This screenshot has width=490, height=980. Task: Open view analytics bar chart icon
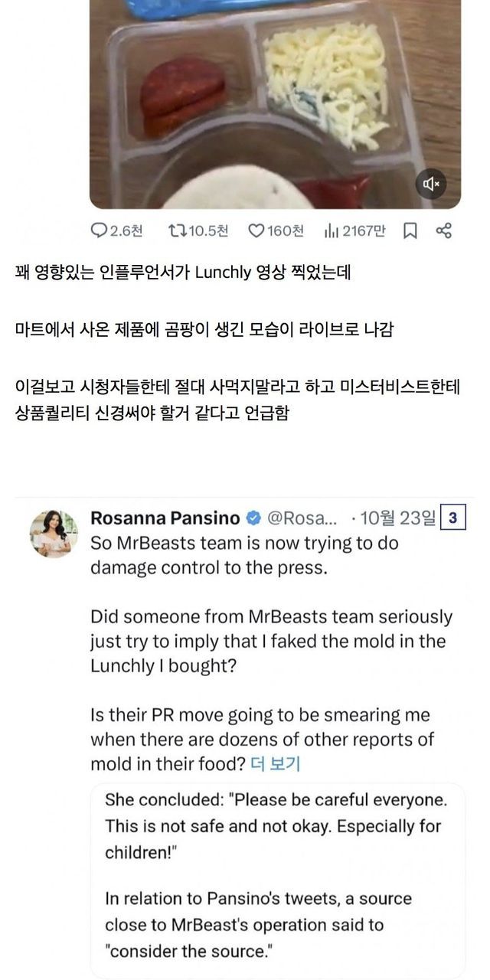(332, 230)
